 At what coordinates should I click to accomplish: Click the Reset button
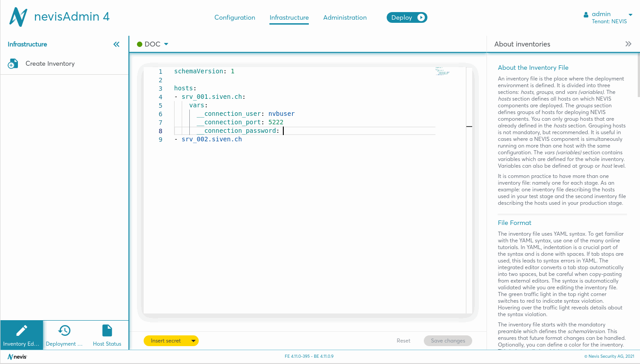click(x=403, y=341)
